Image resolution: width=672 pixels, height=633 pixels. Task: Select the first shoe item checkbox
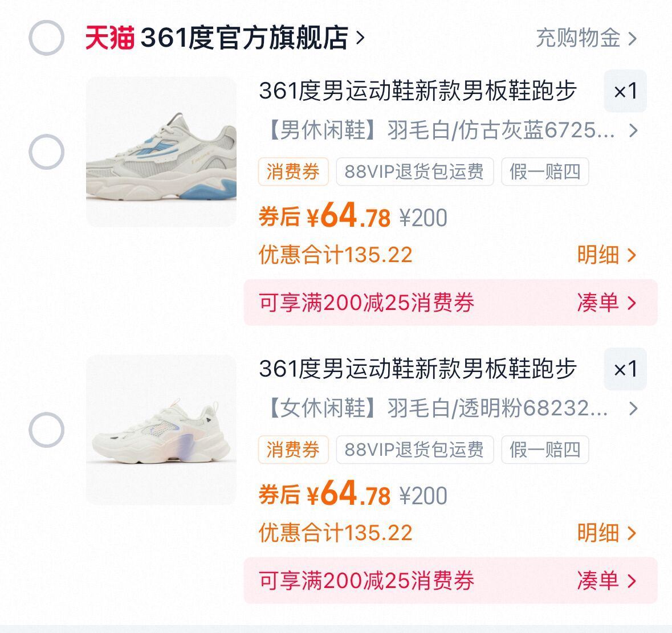[46, 152]
